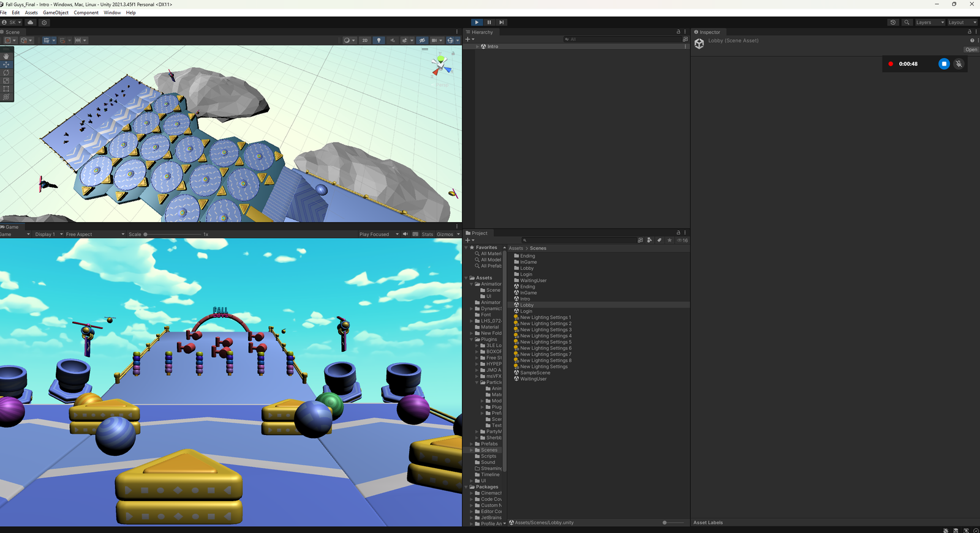Toggle 2D mode in Scene view

point(365,40)
